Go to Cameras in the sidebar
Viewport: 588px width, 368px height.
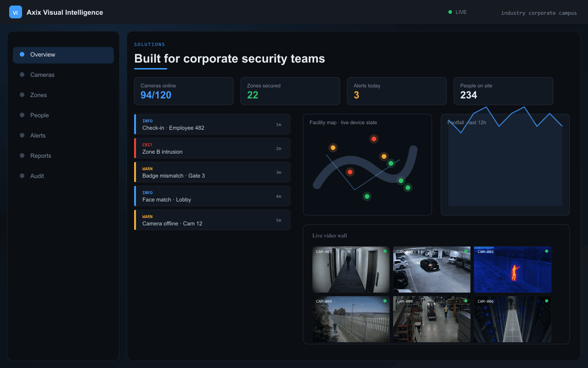63,75
